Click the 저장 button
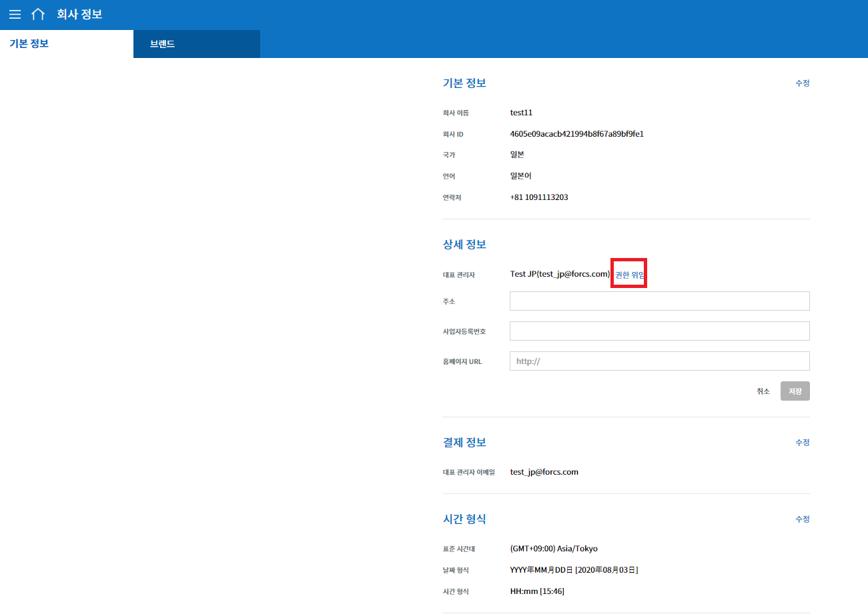Image resolution: width=868 pixels, height=614 pixels. (795, 391)
